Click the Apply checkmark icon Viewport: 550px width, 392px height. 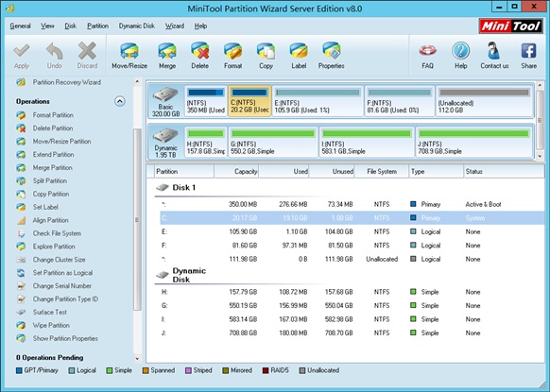click(x=22, y=51)
